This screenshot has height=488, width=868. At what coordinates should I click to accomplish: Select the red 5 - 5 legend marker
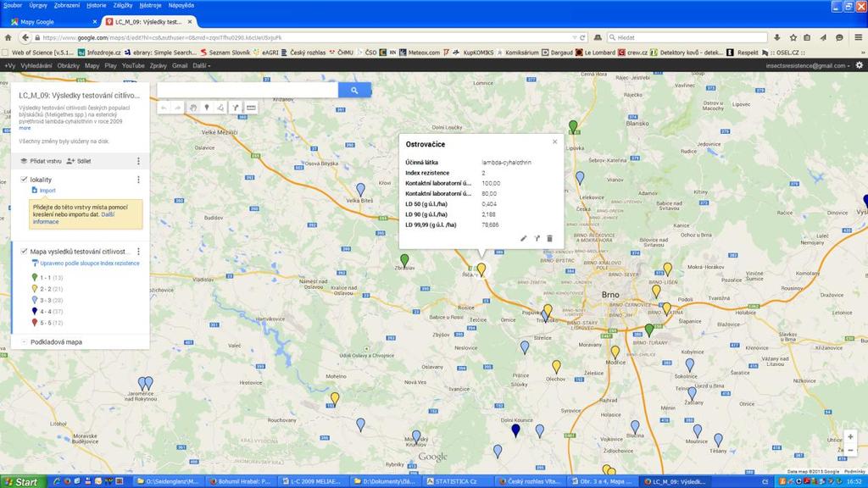click(x=34, y=323)
